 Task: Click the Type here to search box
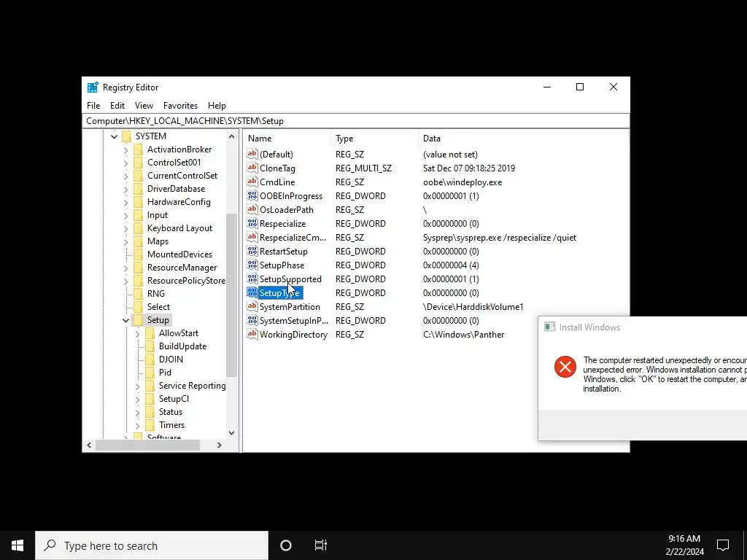pyautogui.click(x=152, y=545)
